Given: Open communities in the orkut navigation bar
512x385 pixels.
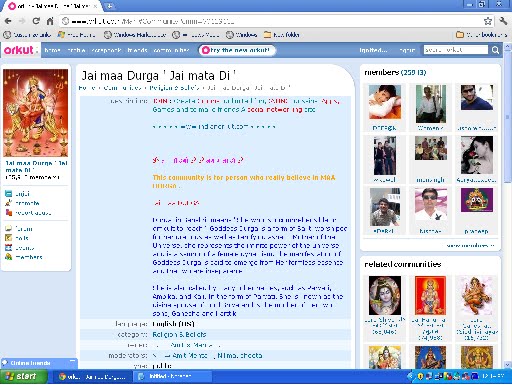Looking at the screenshot, I should [171, 50].
